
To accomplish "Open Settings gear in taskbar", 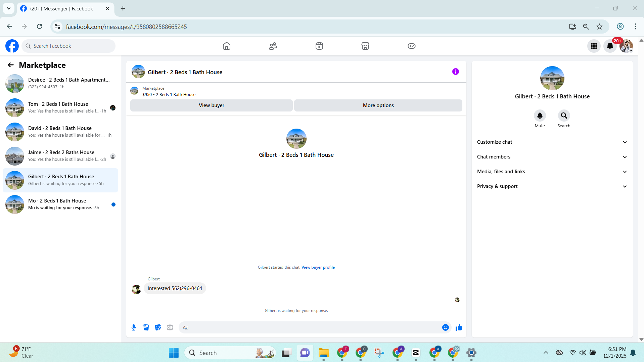I will (x=471, y=353).
